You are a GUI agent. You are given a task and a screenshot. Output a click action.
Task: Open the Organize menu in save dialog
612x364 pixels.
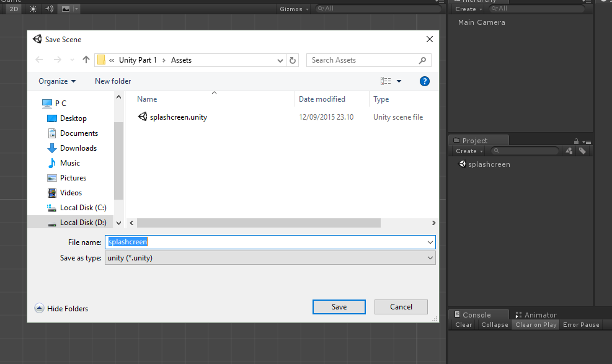57,81
